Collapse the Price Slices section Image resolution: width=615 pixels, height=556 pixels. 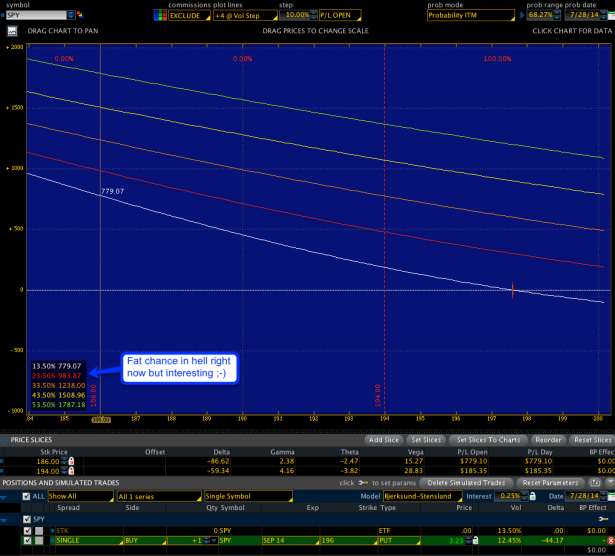(x=5, y=440)
